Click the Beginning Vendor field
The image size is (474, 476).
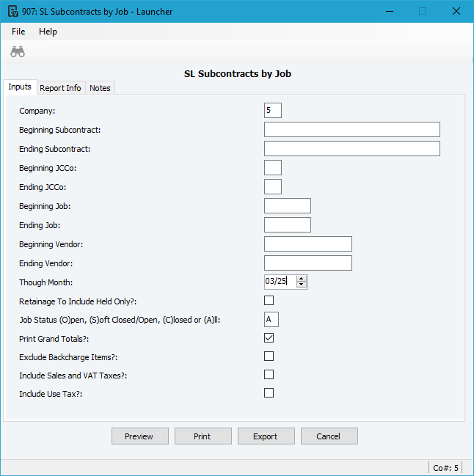point(308,244)
